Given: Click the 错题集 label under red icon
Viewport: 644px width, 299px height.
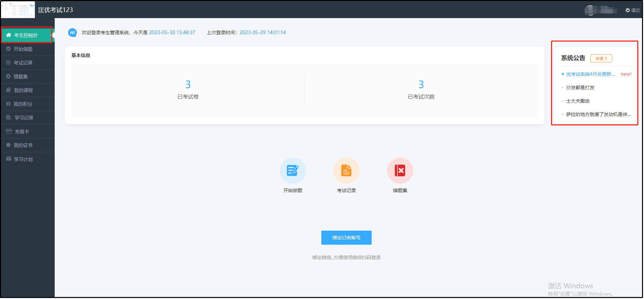Looking at the screenshot, I should (x=400, y=190).
